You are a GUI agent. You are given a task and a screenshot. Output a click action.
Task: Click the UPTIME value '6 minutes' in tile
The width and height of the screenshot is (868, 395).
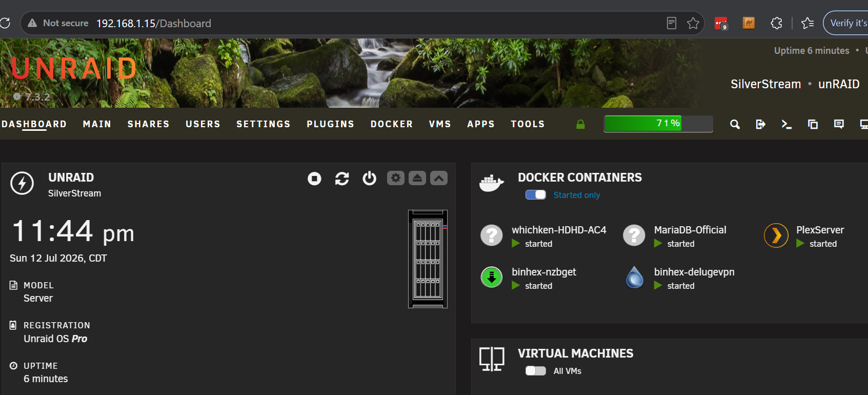pos(46,379)
